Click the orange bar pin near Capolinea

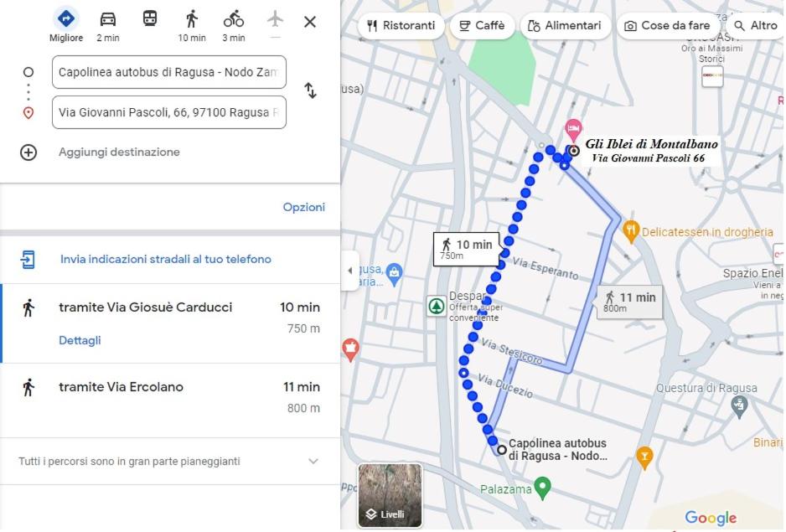coord(644,457)
